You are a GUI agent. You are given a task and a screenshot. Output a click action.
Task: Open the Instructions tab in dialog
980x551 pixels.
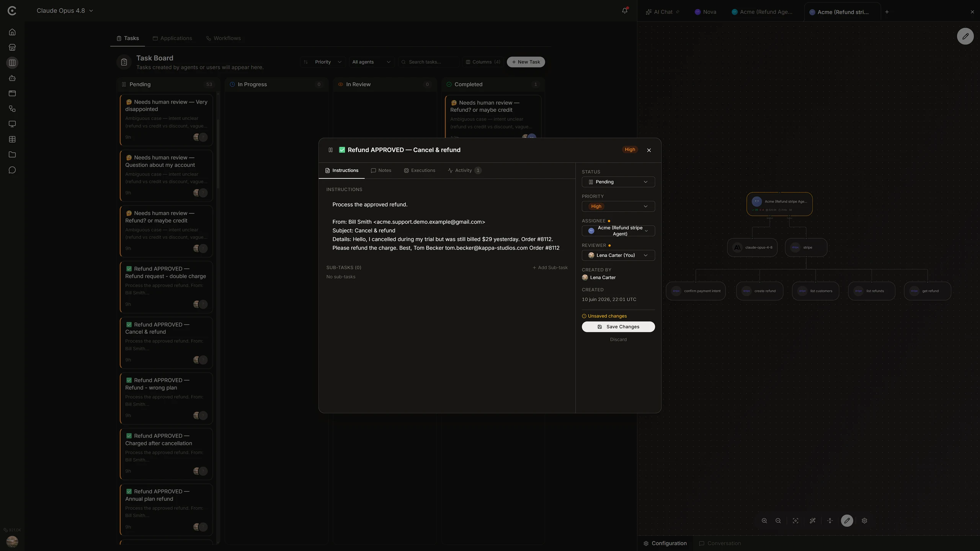(341, 170)
